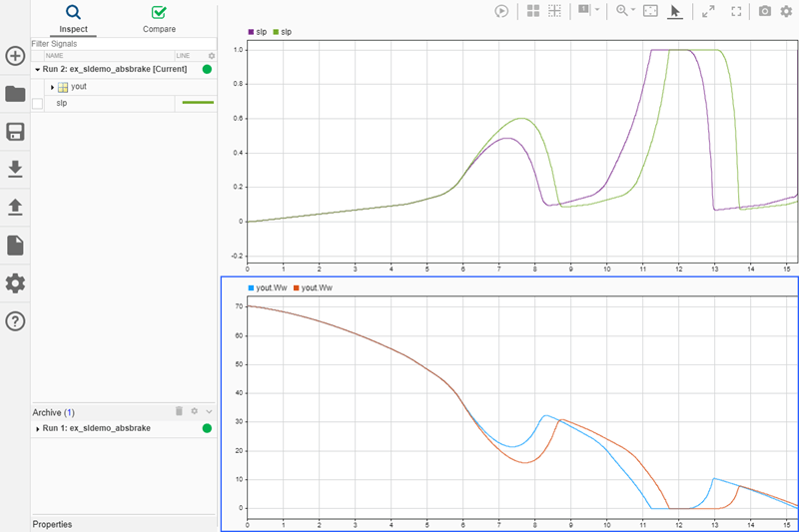Click the Export data upload-arrow icon
799x532 pixels.
click(x=15, y=207)
